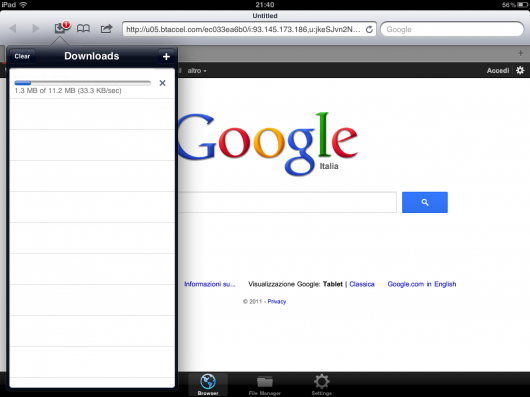Expand the altro dropdown menu
The height and width of the screenshot is (397, 530).
(197, 71)
